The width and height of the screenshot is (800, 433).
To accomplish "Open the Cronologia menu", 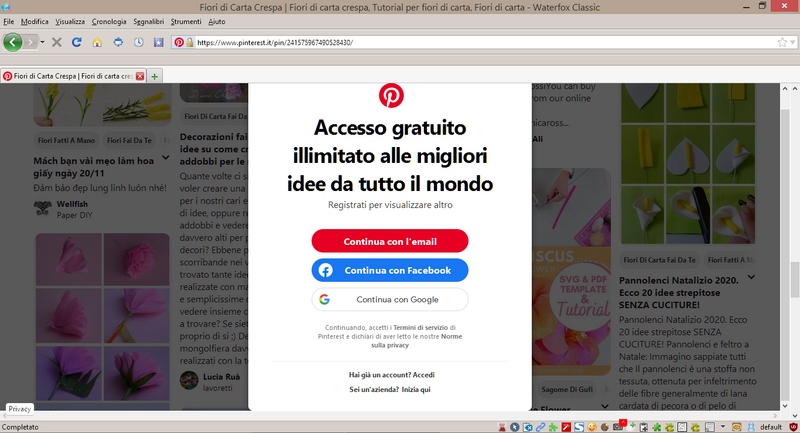I will pyautogui.click(x=109, y=21).
